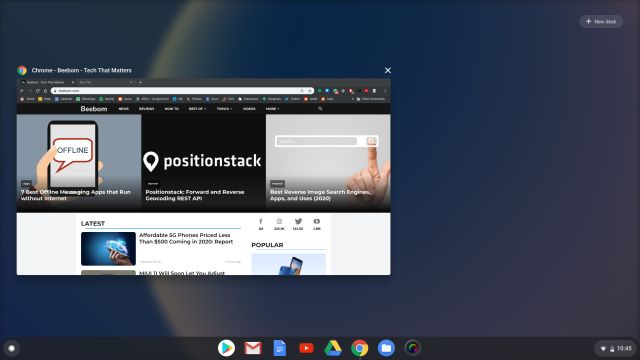Launch the rainbow gauge app on the shelf
Screen dimensions: 640x360
[413, 348]
